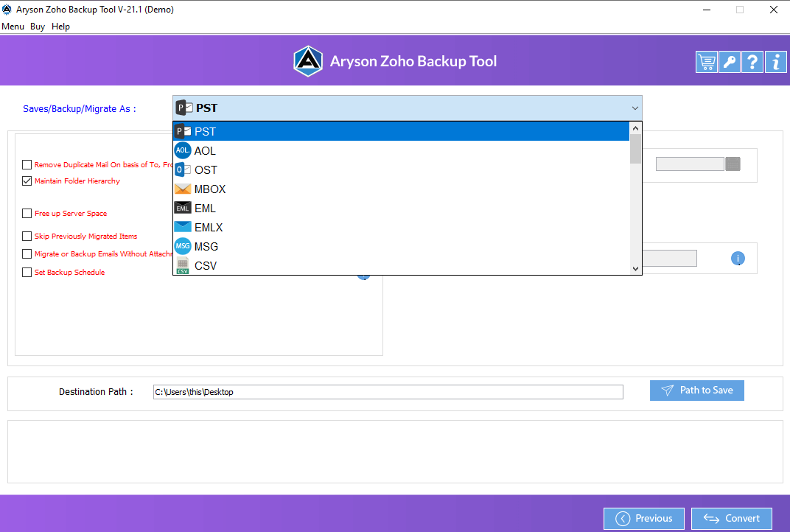Image resolution: width=790 pixels, height=532 pixels.
Task: Click the shopping cart buy icon
Action: click(707, 62)
